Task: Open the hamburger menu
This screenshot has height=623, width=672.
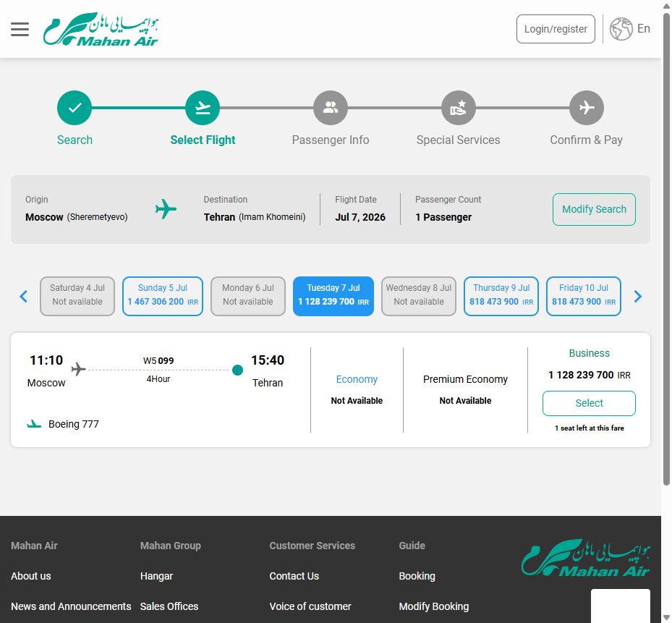Action: (x=20, y=29)
